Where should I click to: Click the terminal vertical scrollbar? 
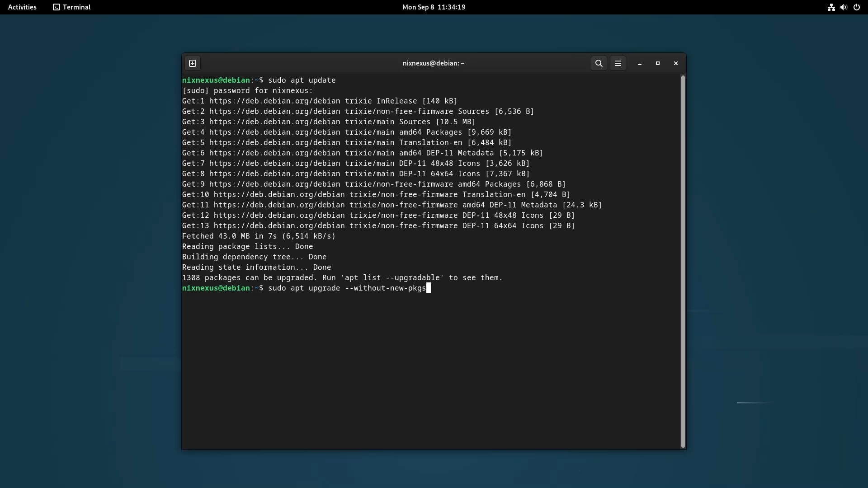tap(683, 261)
